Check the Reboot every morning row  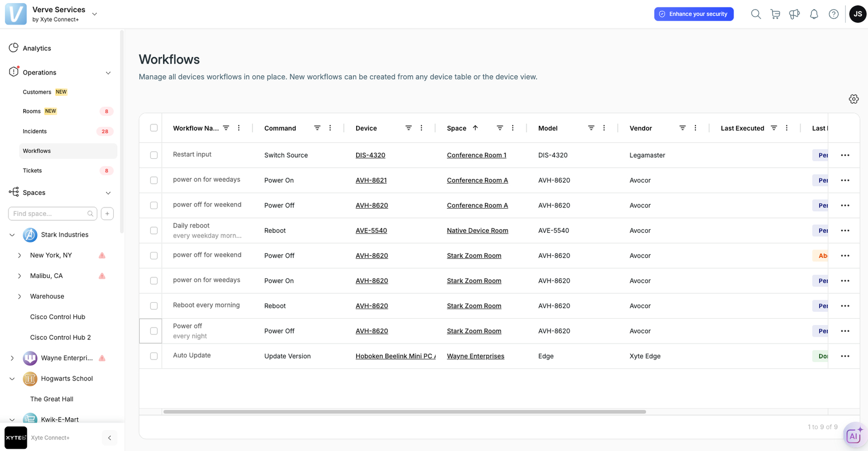coord(154,306)
